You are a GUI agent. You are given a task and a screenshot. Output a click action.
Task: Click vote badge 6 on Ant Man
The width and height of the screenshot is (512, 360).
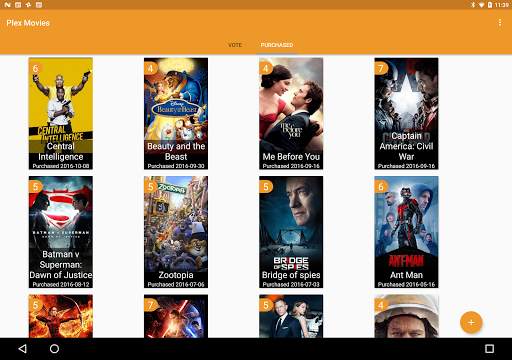coord(381,187)
